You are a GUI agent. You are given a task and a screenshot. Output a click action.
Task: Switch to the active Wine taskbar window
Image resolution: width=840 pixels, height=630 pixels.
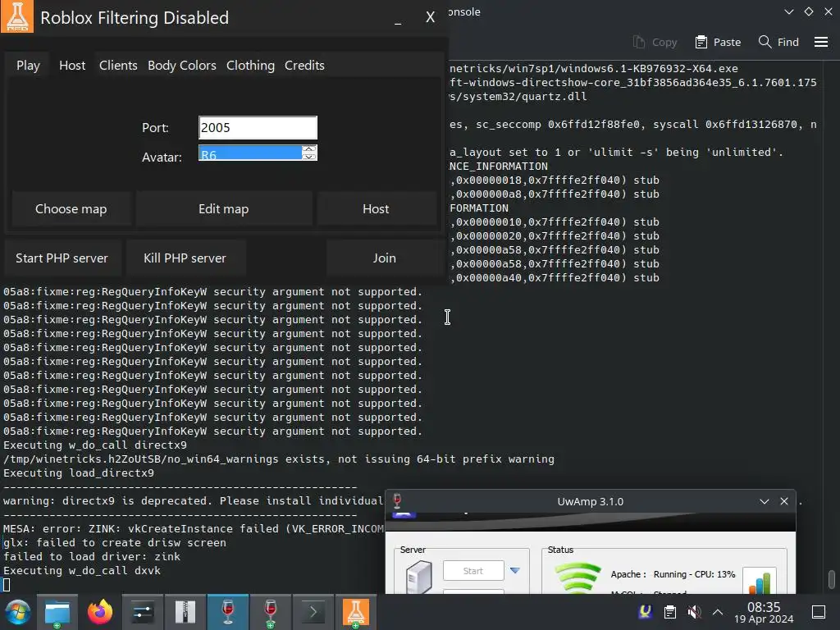click(x=228, y=612)
